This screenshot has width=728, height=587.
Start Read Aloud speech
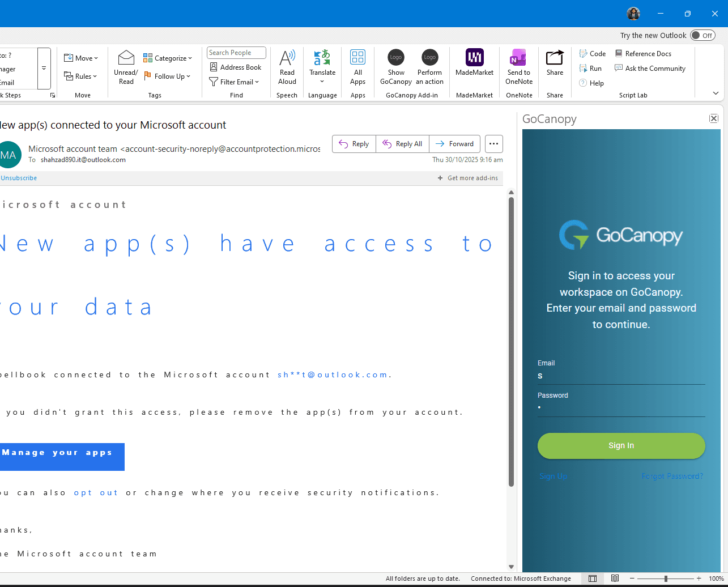287,67
